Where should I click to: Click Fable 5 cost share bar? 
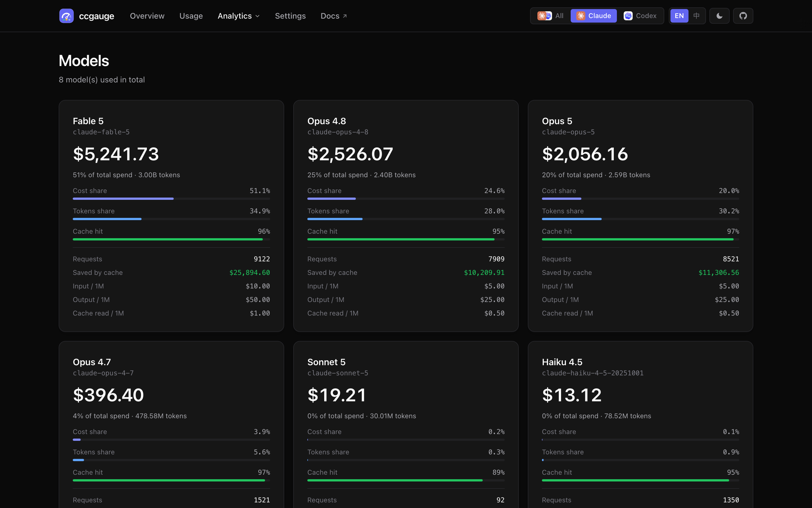[x=171, y=199]
